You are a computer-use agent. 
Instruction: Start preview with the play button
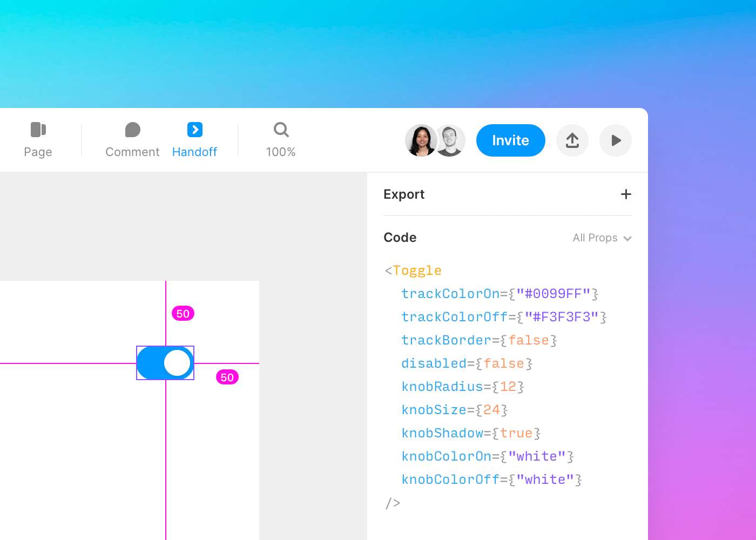click(616, 140)
